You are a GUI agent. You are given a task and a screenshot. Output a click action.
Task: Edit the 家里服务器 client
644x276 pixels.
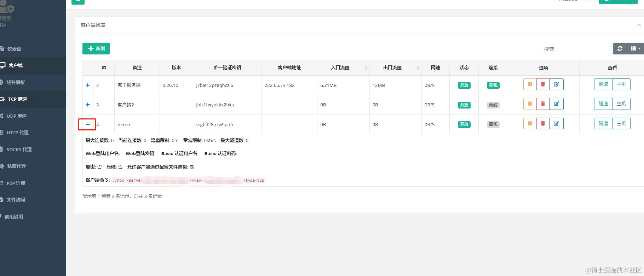[x=556, y=84]
